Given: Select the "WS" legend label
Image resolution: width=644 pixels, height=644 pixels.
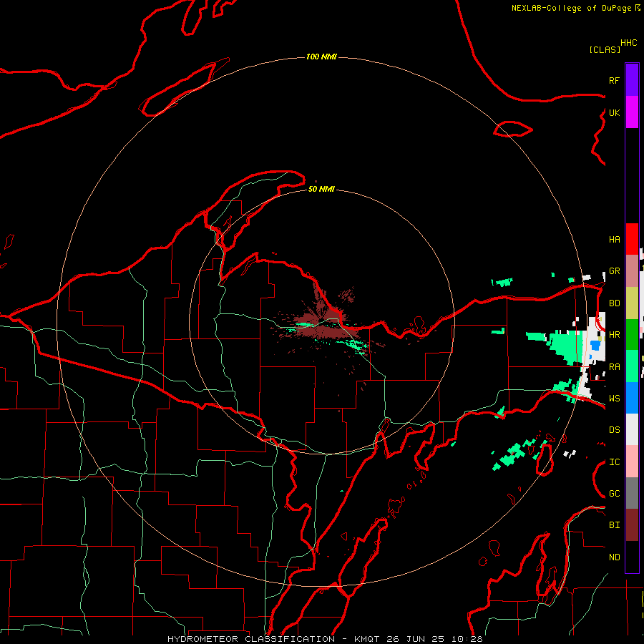Looking at the screenshot, I should click(x=614, y=398).
